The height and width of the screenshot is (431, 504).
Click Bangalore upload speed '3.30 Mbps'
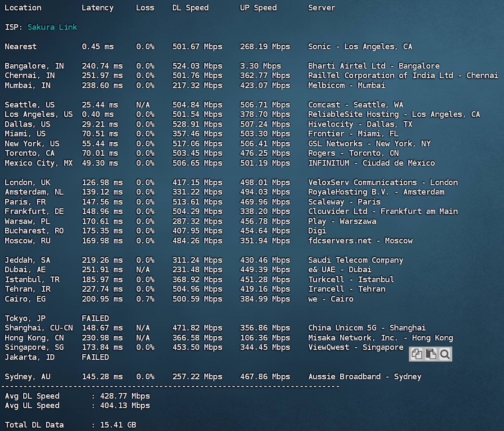260,66
